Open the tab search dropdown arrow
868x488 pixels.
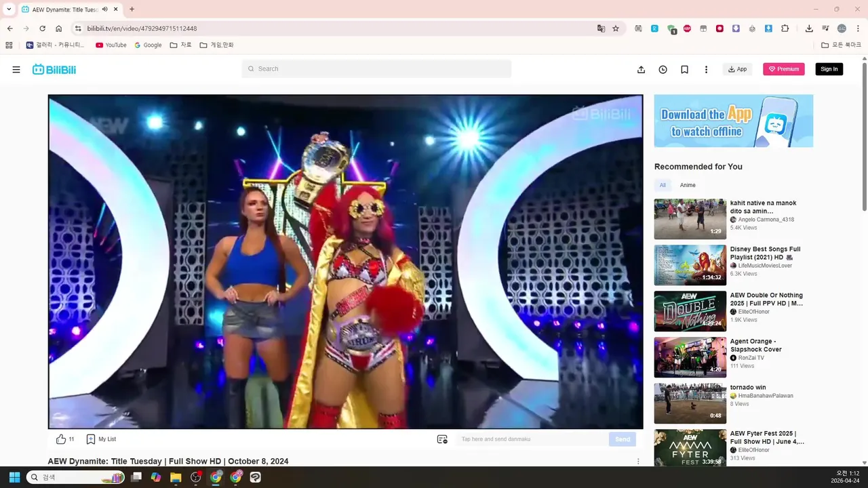pyautogui.click(x=9, y=9)
